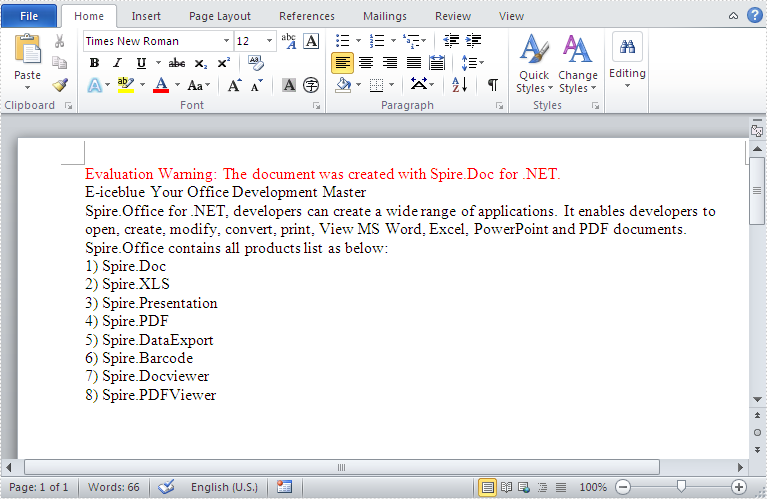Switch to Print Layout view
The height and width of the screenshot is (499, 767).
[487, 487]
